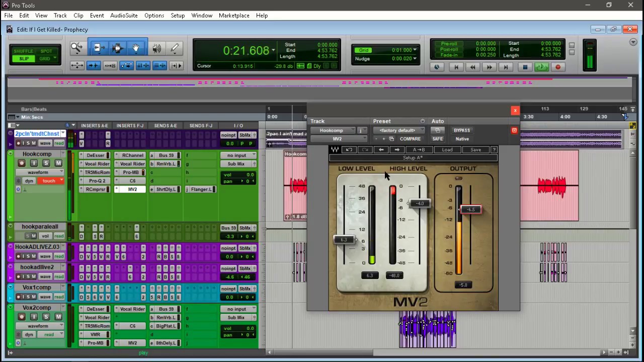Image resolution: width=644 pixels, height=362 pixels.
Task: Open automation enable window icon under Auto
Action: click(437, 130)
